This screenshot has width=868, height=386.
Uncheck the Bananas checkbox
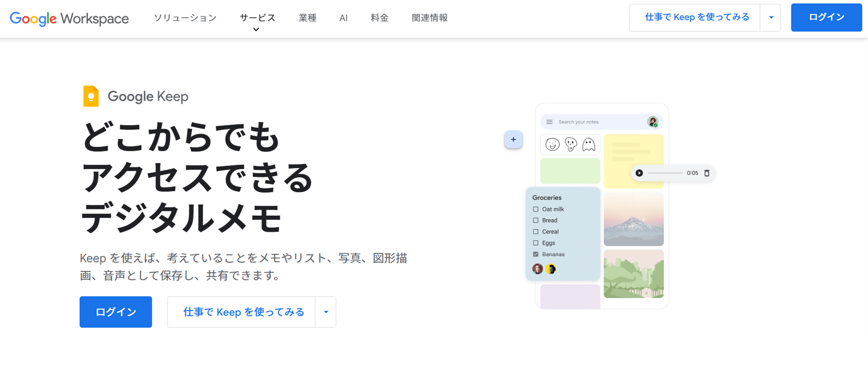[535, 254]
